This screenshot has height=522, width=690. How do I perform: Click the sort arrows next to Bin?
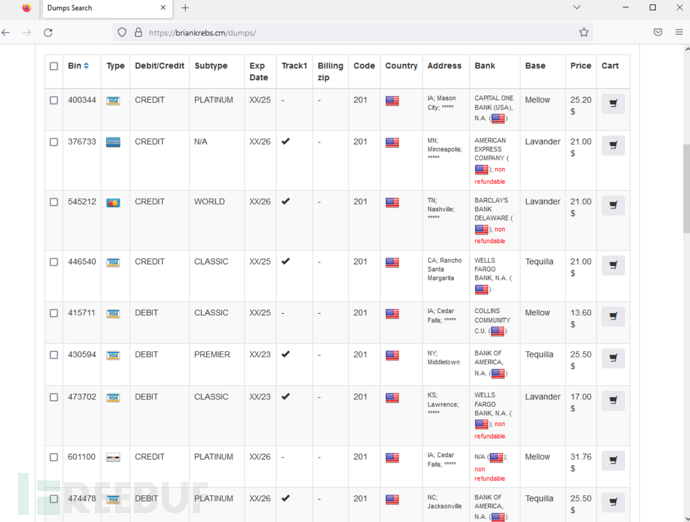pyautogui.click(x=86, y=66)
